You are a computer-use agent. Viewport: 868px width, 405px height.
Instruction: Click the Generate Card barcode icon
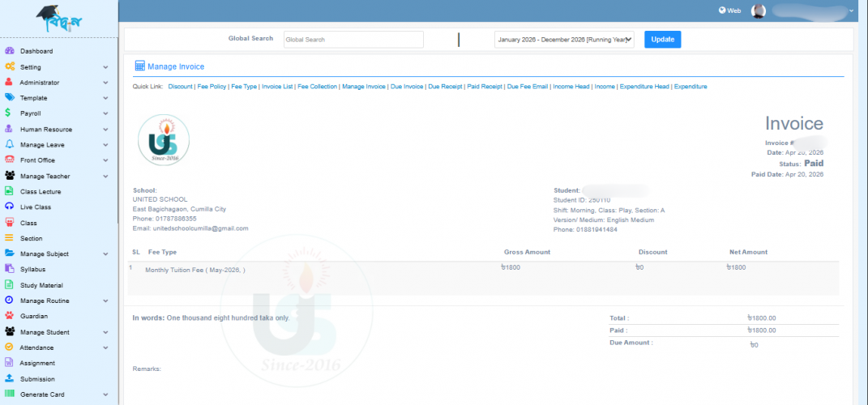(10, 394)
